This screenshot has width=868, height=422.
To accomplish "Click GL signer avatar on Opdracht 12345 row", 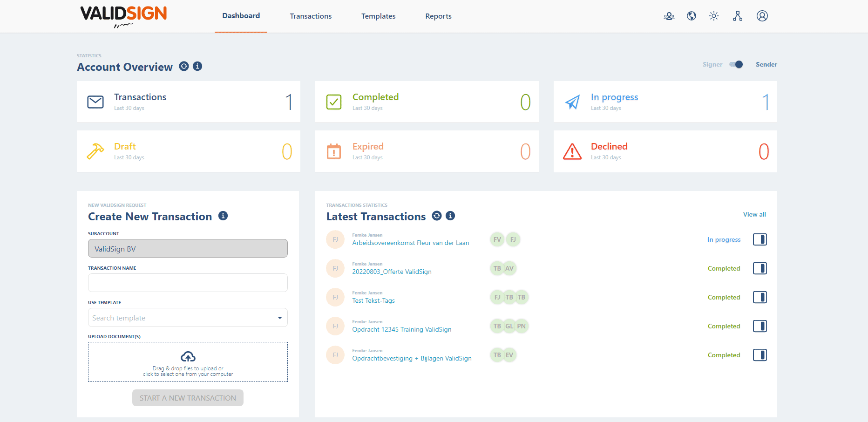I will 509,326.
